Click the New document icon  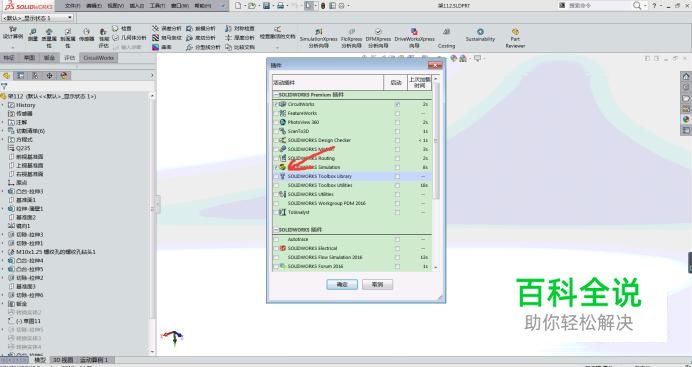[x=238, y=6]
